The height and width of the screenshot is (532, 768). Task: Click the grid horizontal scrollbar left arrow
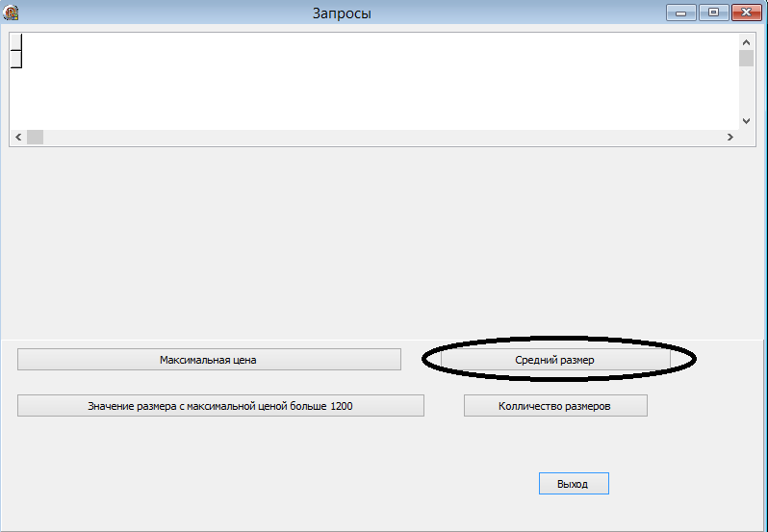[18, 137]
